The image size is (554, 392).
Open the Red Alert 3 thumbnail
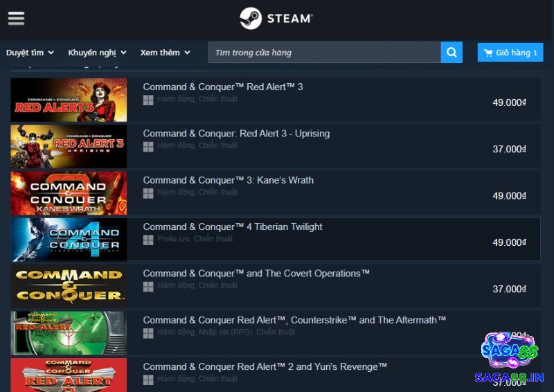[x=69, y=100]
